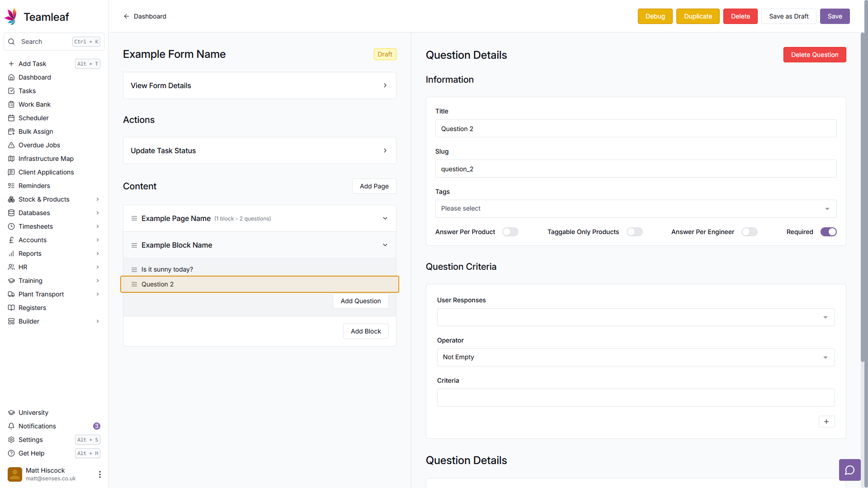Viewport: 868px width, 488px height.
Task: Open the Tags dropdown
Action: click(635, 209)
